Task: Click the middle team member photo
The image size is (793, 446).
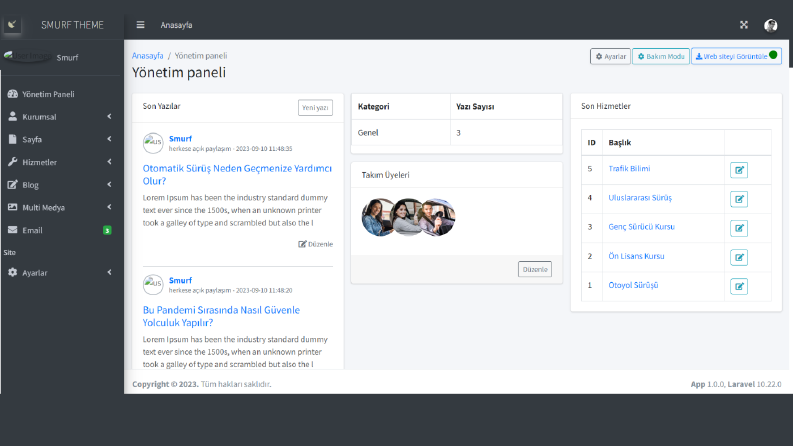Action: pos(408,217)
